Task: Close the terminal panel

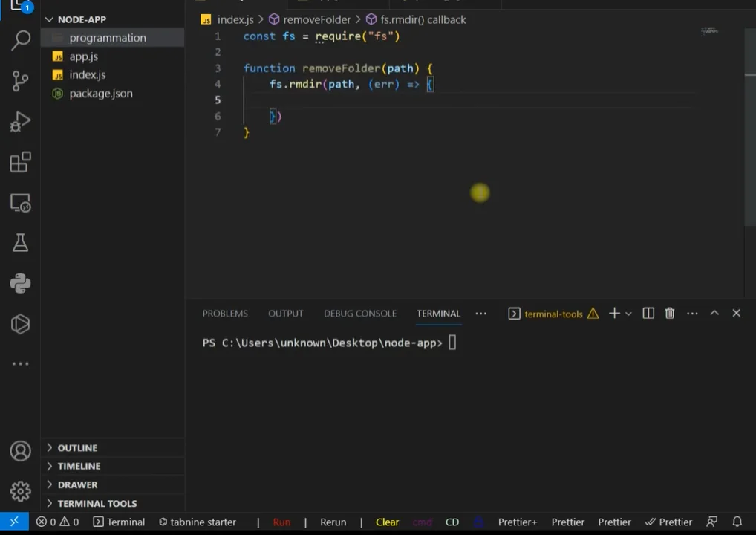Action: click(x=736, y=313)
